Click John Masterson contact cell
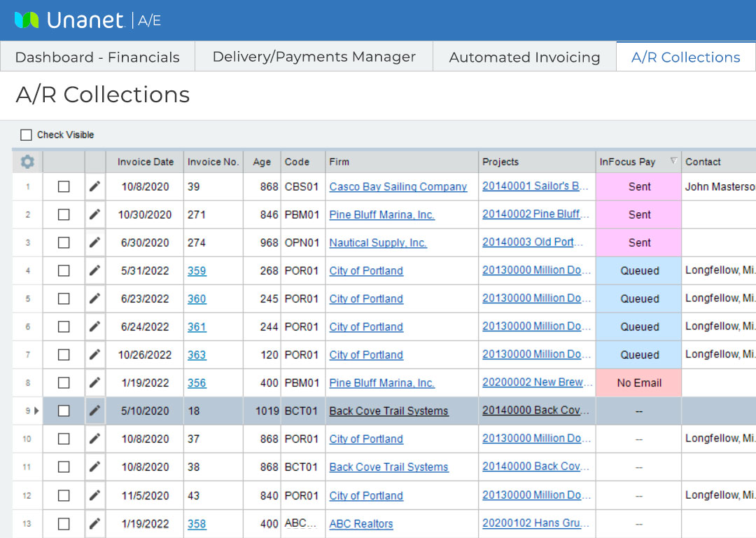Image resolution: width=756 pixels, height=538 pixels. (x=720, y=186)
